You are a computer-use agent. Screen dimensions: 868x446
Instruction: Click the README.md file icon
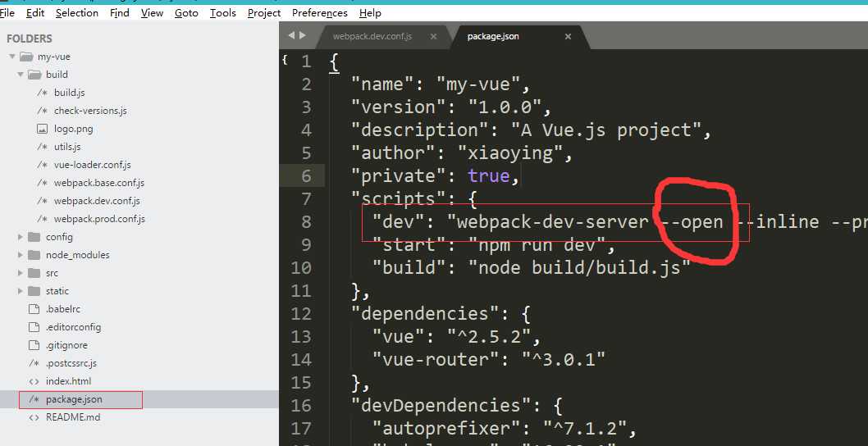(34, 417)
